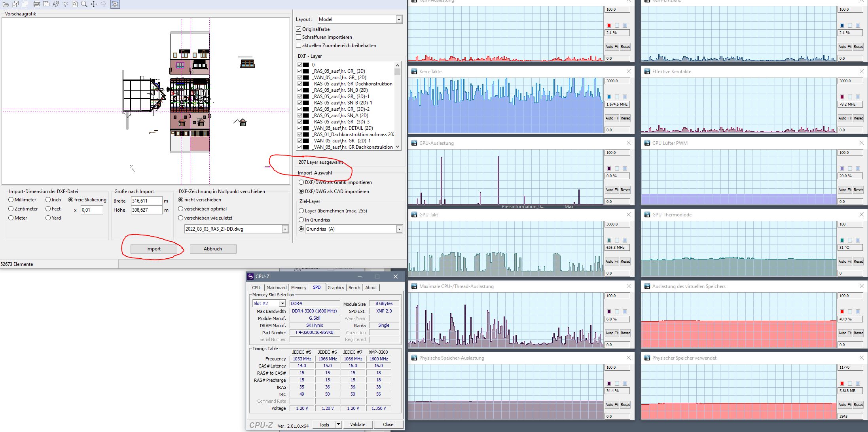Click the select all layers checkmark icon
This screenshot has width=868, height=432.
coord(15,4)
